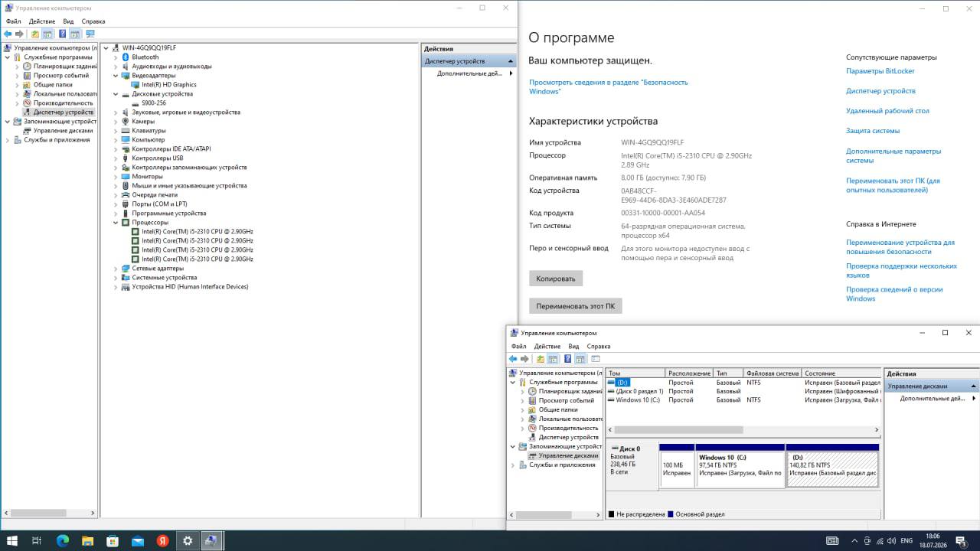Select the Очереди печати device category
Viewport: 980px width, 551px height.
(x=154, y=195)
